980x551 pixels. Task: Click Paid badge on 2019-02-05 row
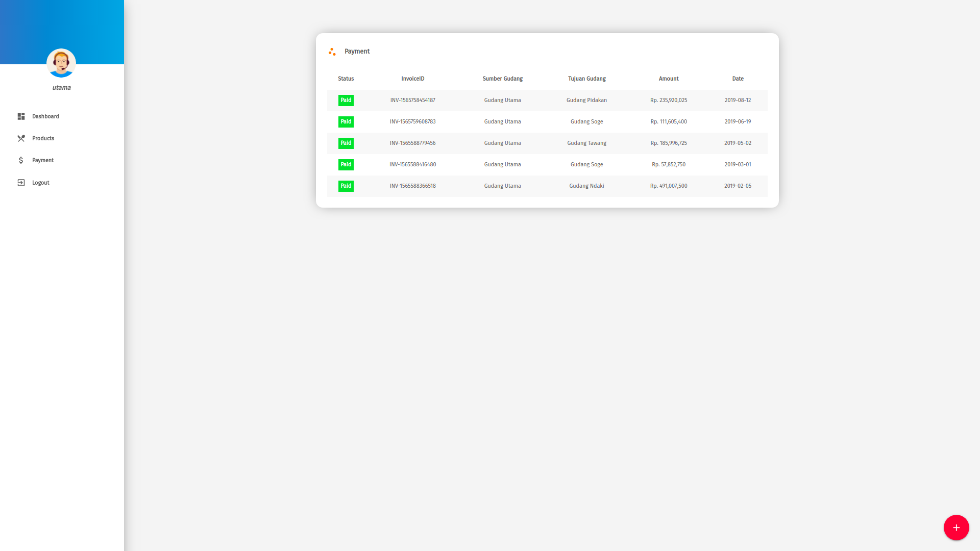click(x=346, y=186)
